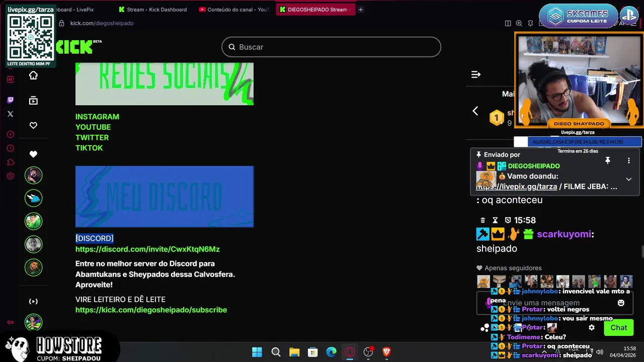Click the split screen icon in address bar
Screen dimensions: 644x362
click(x=508, y=23)
